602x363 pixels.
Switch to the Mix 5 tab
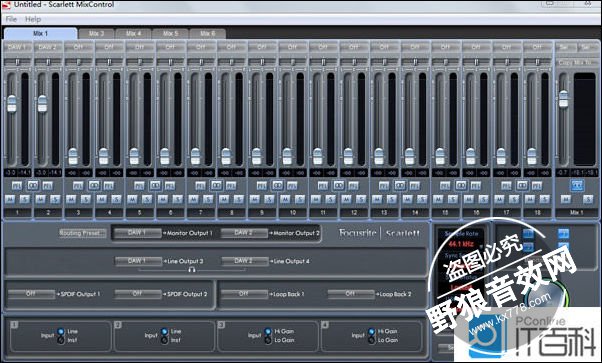tap(170, 34)
